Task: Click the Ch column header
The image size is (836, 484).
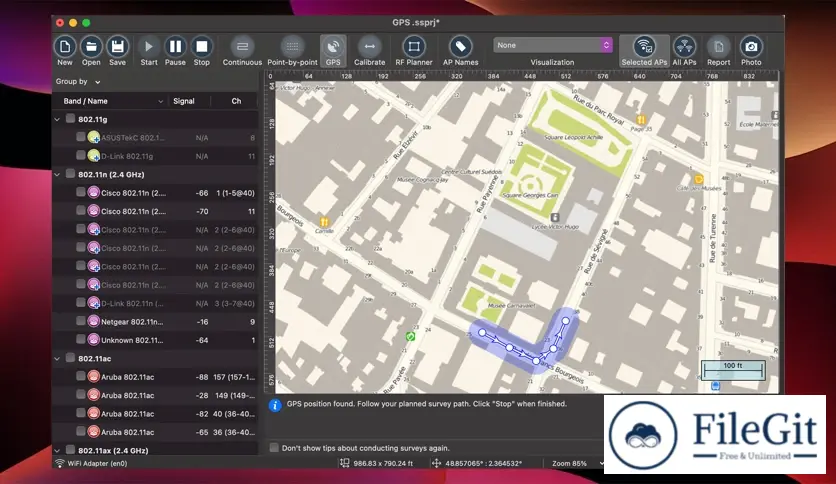Action: 236,101
